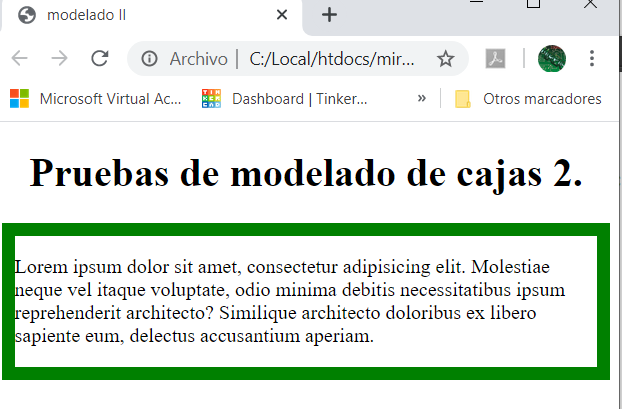Select the 'modelado II' tab

(151, 16)
